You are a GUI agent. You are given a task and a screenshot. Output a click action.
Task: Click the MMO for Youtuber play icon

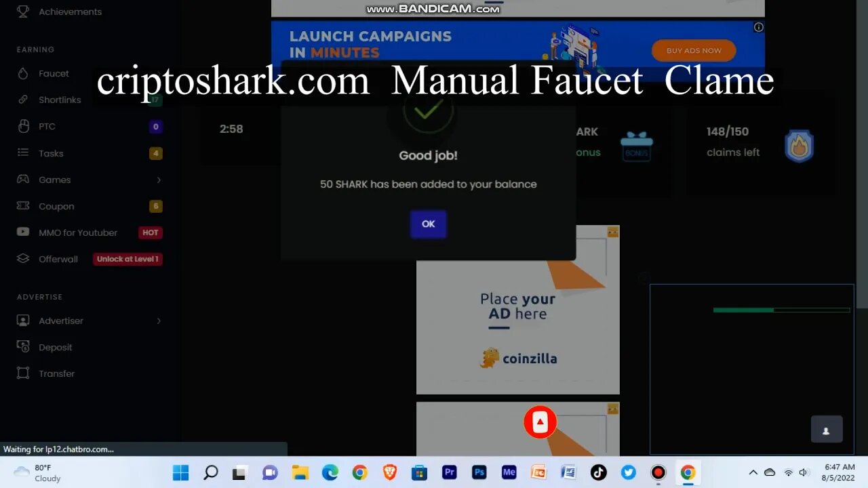coord(23,232)
